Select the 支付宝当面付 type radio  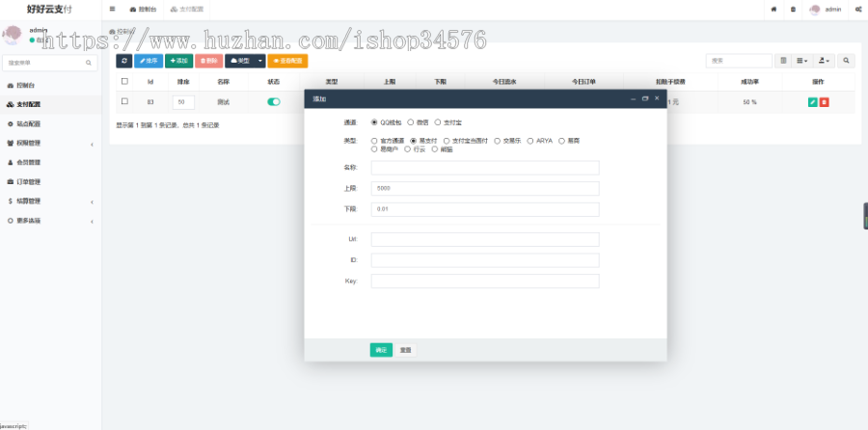pyautogui.click(x=447, y=141)
